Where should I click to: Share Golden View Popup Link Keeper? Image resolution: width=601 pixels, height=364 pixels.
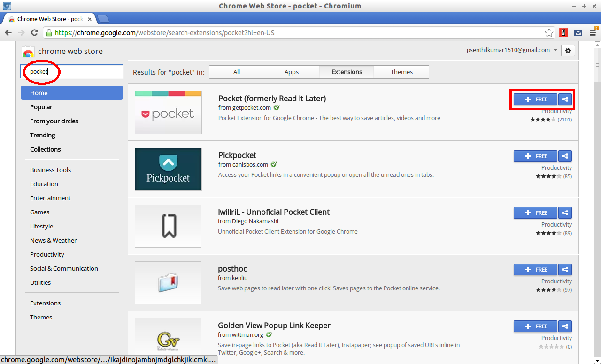tap(565, 326)
